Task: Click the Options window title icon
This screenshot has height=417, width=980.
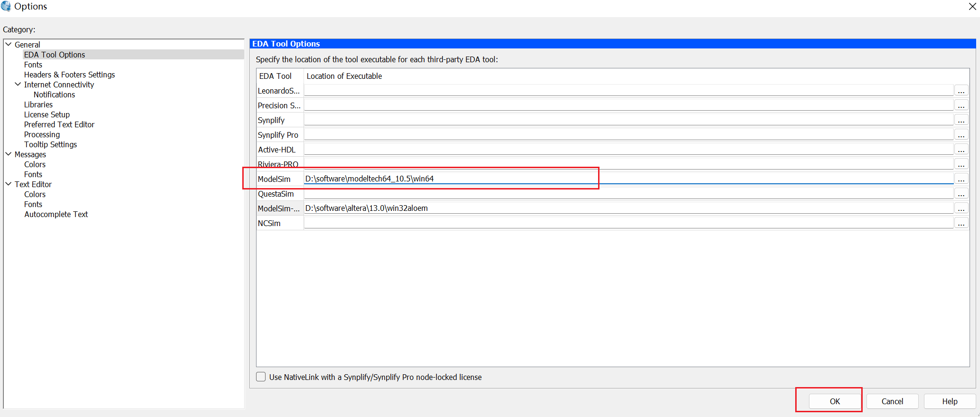Action: [x=6, y=6]
